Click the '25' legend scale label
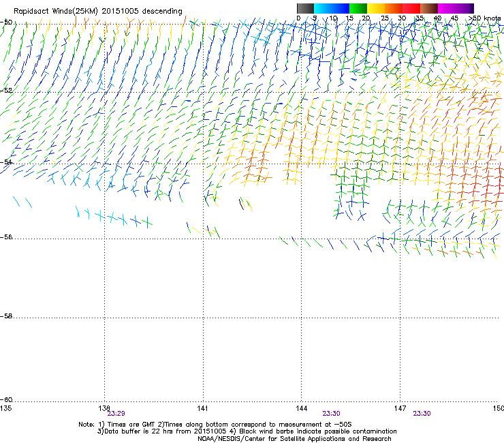Screen dimensions: 504x443 385,18
